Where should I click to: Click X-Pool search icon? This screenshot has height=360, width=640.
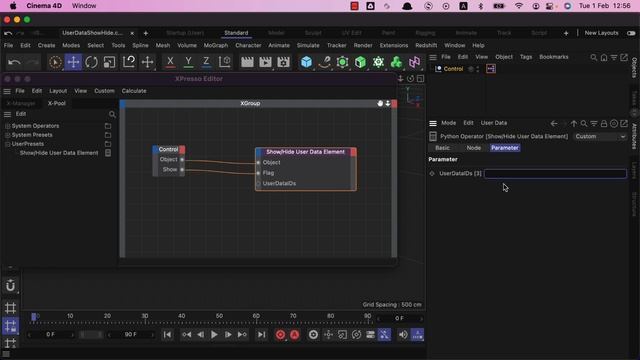[x=112, y=115]
